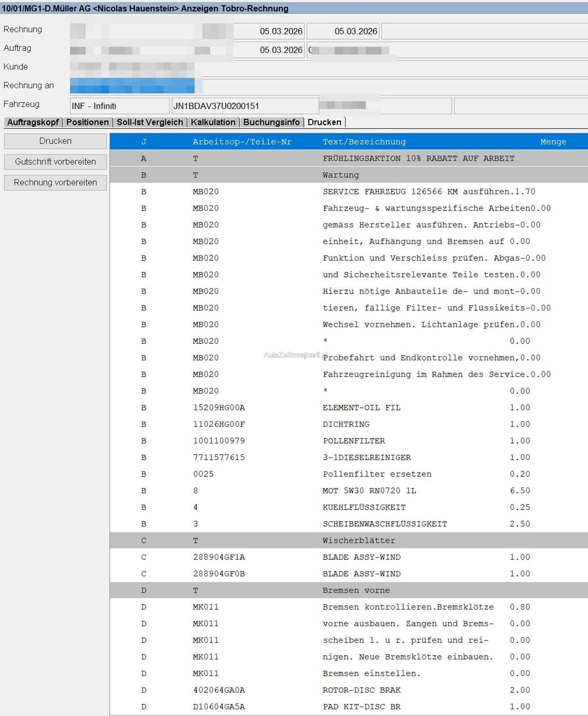Viewport: 588px width, 716px height.
Task: Select the Wischerblätter group row
Action: coord(359,541)
